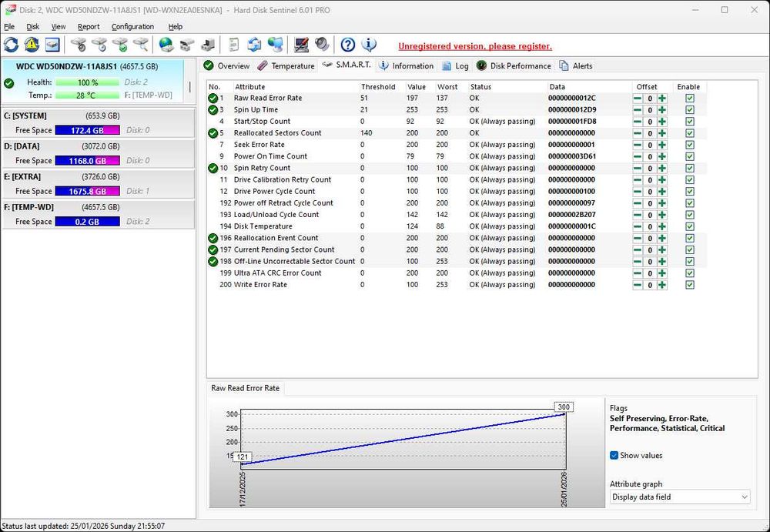Click the globe with disk toolbar icon
The height and width of the screenshot is (532, 770).
[x=166, y=45]
